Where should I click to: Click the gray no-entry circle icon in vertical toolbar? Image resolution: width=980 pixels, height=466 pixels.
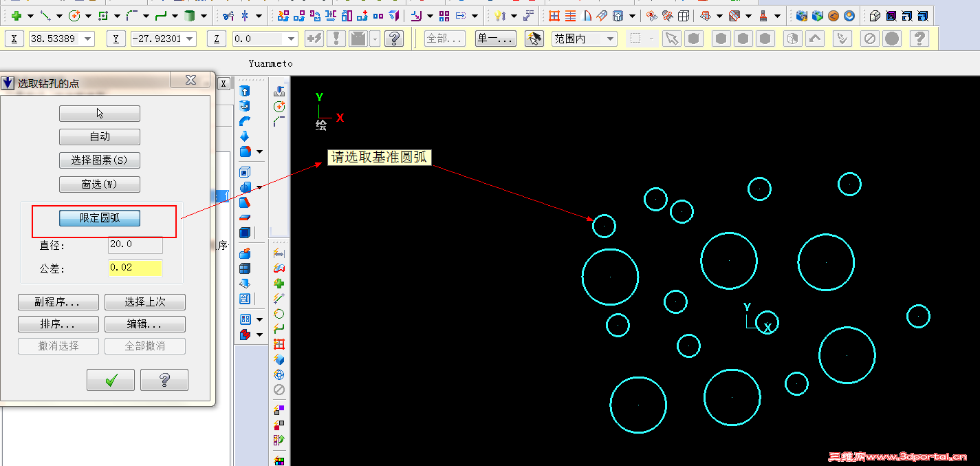tap(279, 390)
